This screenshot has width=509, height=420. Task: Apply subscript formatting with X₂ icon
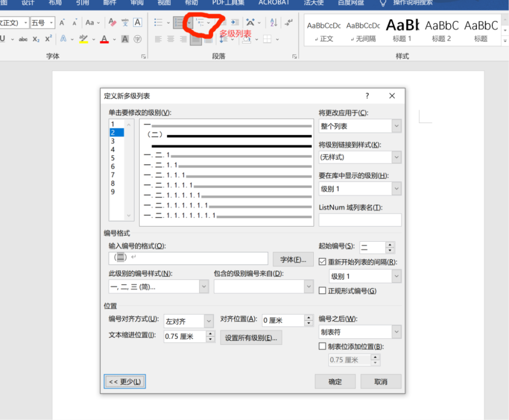(36, 39)
